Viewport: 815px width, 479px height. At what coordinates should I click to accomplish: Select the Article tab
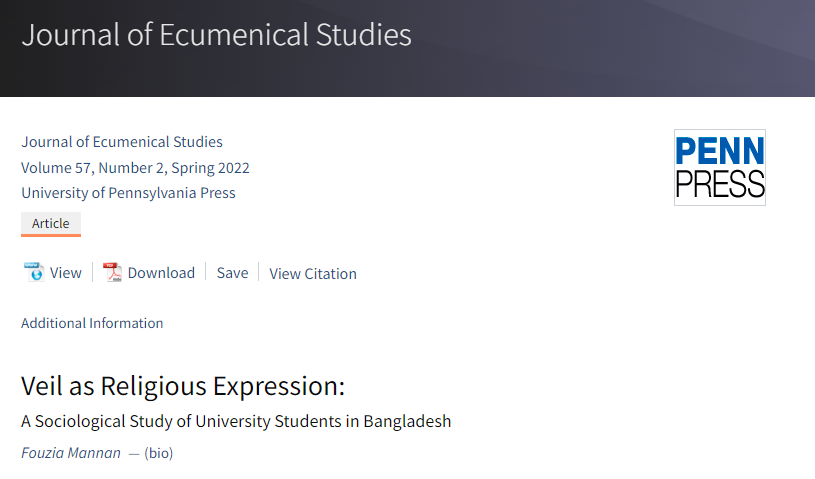pyautogui.click(x=50, y=223)
